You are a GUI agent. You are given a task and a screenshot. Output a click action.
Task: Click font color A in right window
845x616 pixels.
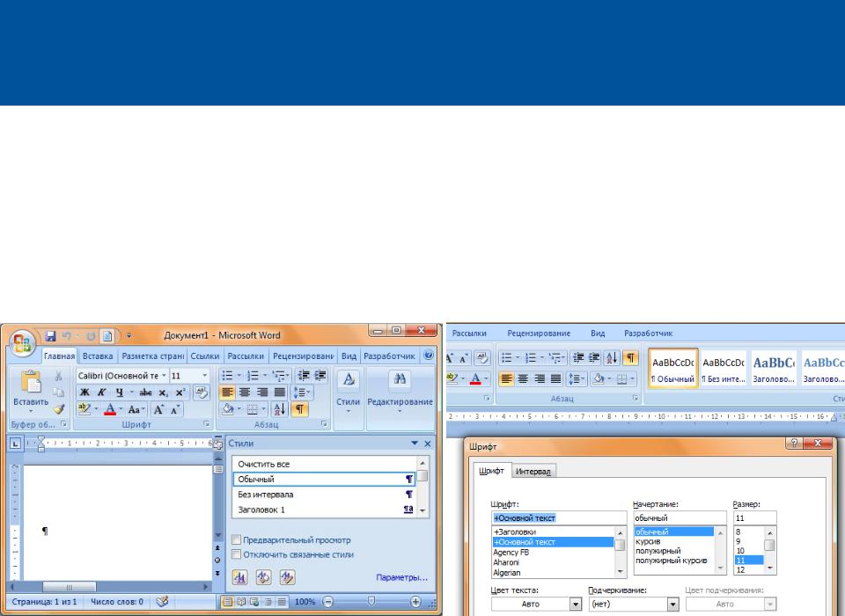point(475,379)
